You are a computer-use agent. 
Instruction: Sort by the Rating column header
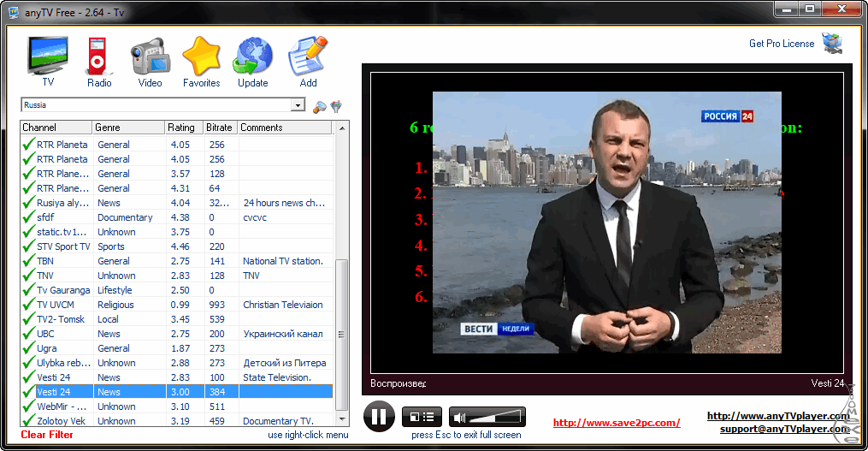185,128
